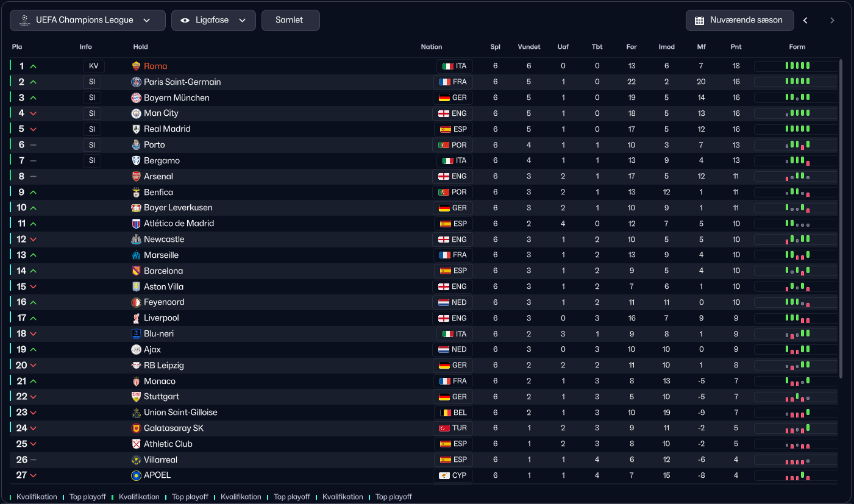Click the RB Leipzig club crest
Screen dimensions: 854x504
tap(137, 366)
